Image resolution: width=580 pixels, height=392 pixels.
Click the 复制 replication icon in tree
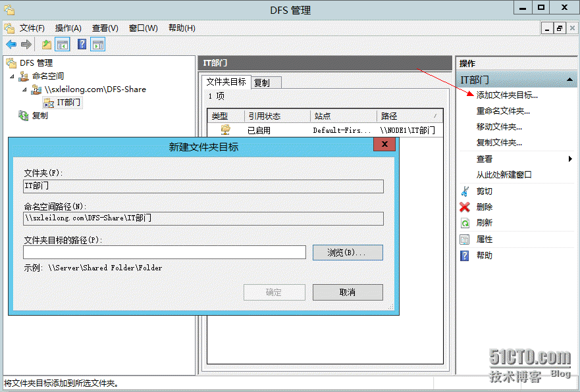pos(24,116)
